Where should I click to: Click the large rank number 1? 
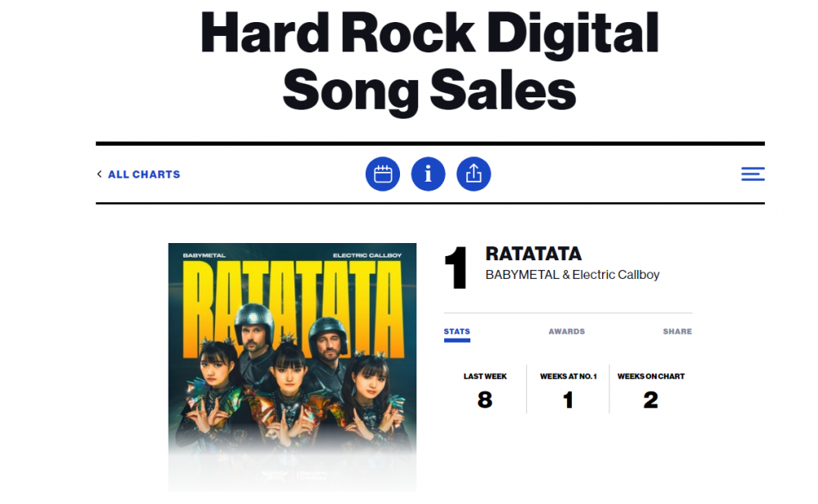coord(456,268)
